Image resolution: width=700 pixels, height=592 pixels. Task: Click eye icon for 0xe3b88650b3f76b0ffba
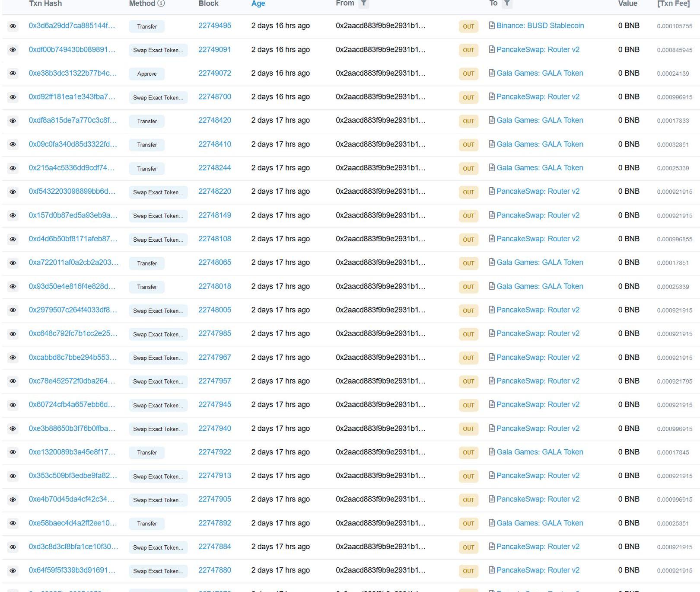pyautogui.click(x=13, y=429)
